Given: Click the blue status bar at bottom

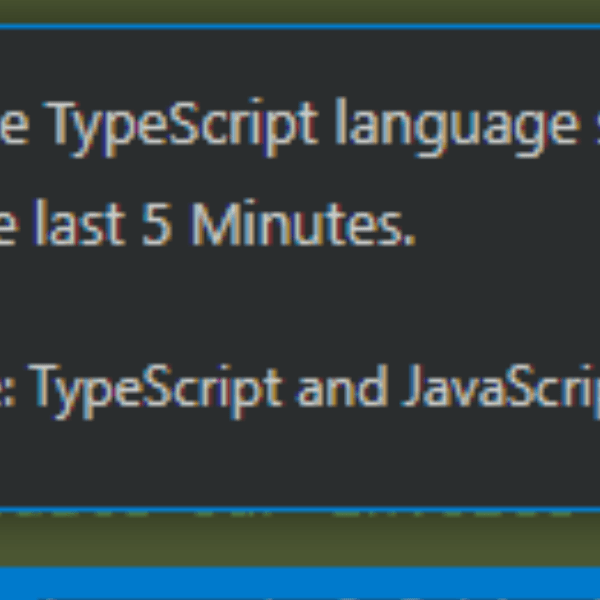Looking at the screenshot, I should [300, 585].
